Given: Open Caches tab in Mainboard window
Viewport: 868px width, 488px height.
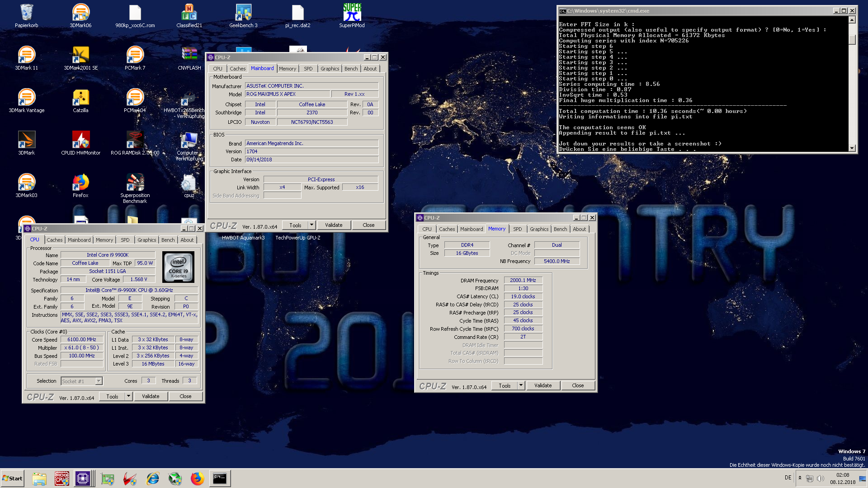Looking at the screenshot, I should click(237, 69).
